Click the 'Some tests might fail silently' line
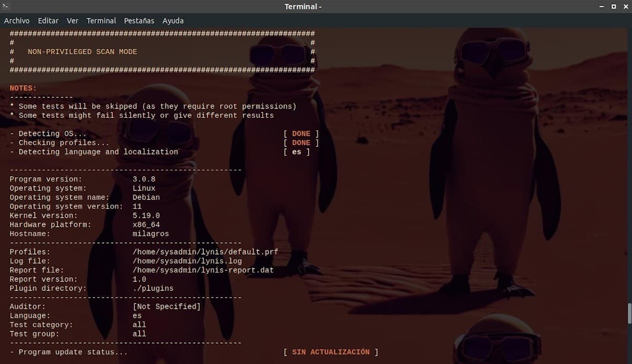 (x=142, y=115)
